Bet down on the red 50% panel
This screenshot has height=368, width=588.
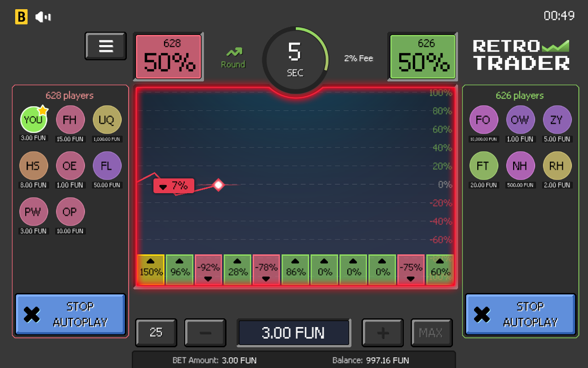pyautogui.click(x=169, y=57)
